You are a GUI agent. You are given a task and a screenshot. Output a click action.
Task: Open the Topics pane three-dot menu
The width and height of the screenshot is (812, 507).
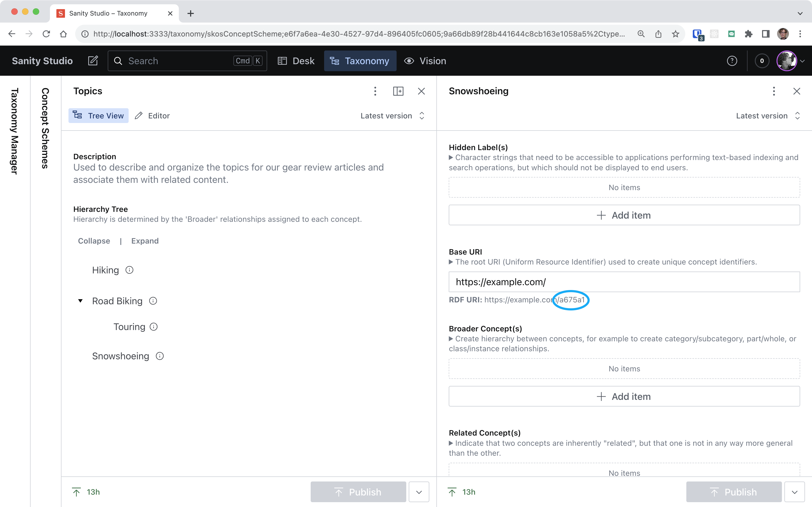point(375,91)
